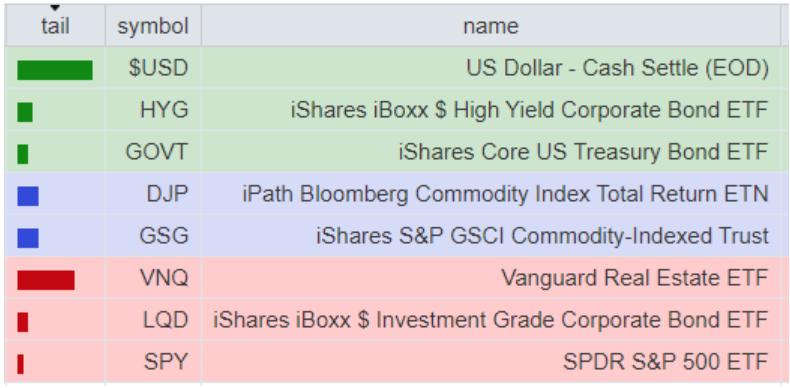The height and width of the screenshot is (388, 790).
Task: Click the GOVT green tail bar
Action: pos(23,154)
